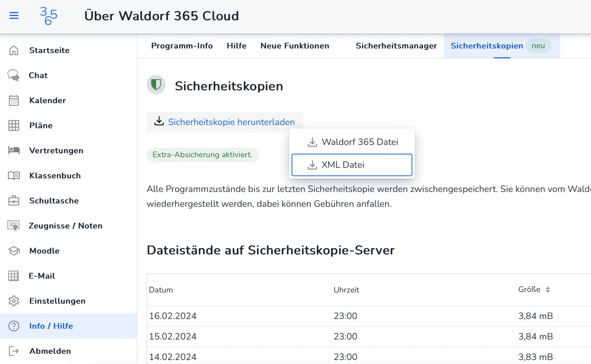Click download icon next to XML Datei
Image resolution: width=591 pixels, height=364 pixels.
coord(312,165)
